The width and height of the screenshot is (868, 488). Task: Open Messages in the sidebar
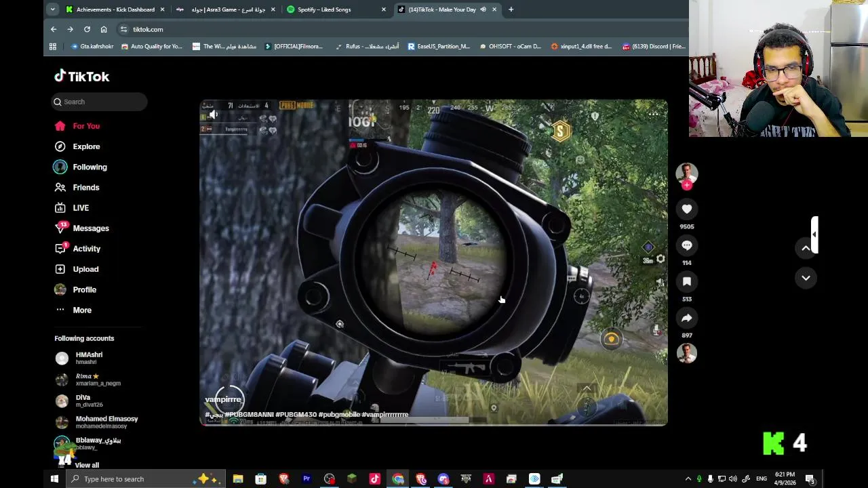click(x=82, y=228)
